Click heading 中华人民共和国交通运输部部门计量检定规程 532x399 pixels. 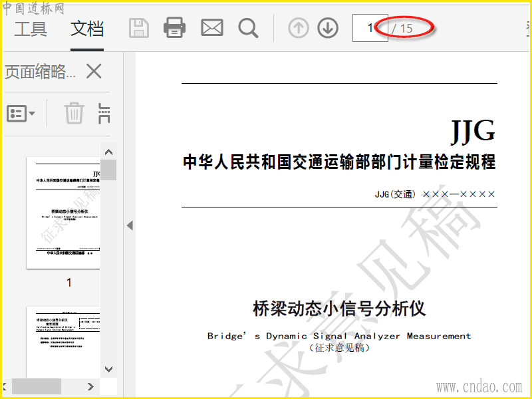point(339,162)
